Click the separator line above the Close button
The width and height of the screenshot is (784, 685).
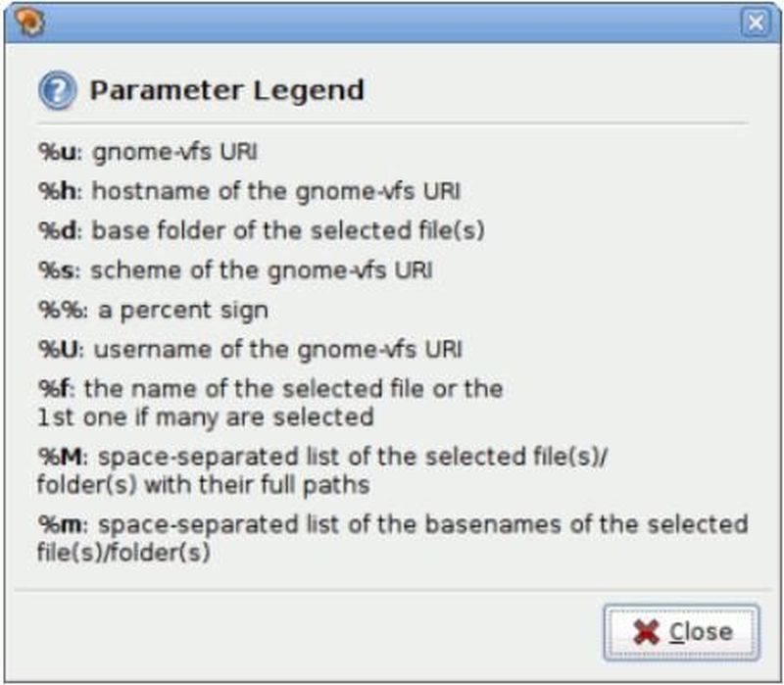[392, 590]
